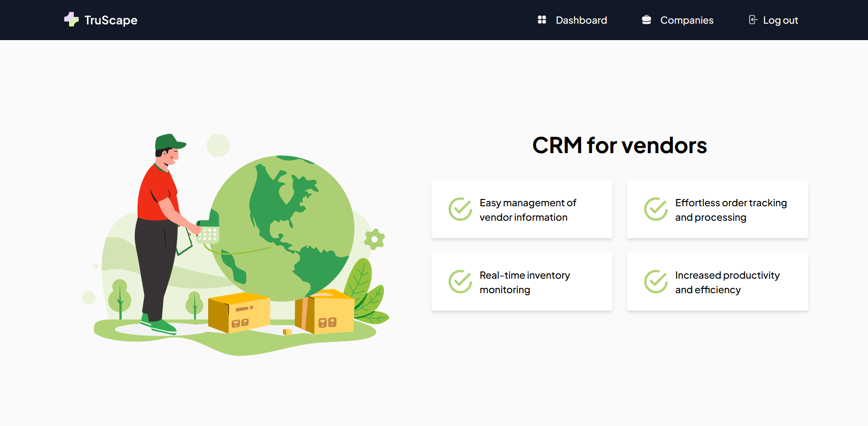Click the Companies briefcase icon

pyautogui.click(x=646, y=20)
